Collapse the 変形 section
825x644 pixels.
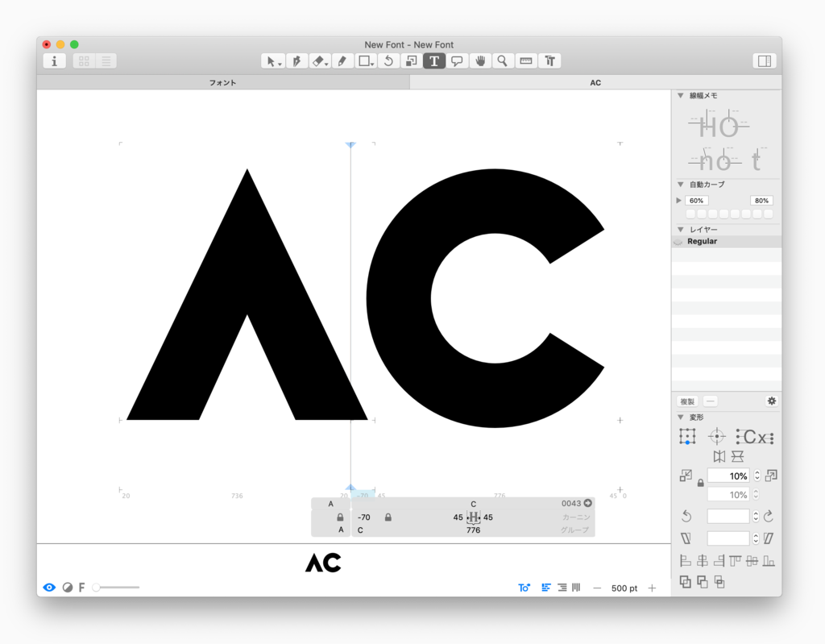click(x=680, y=417)
